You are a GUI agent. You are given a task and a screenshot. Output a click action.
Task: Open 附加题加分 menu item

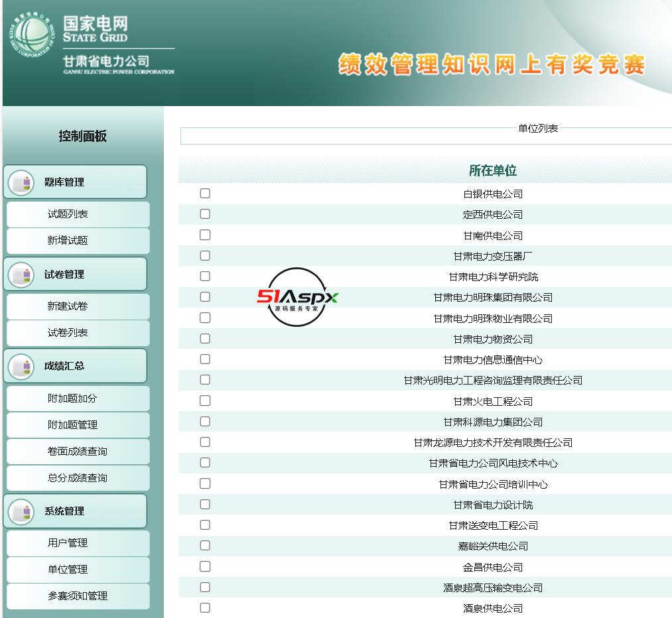pyautogui.click(x=78, y=399)
